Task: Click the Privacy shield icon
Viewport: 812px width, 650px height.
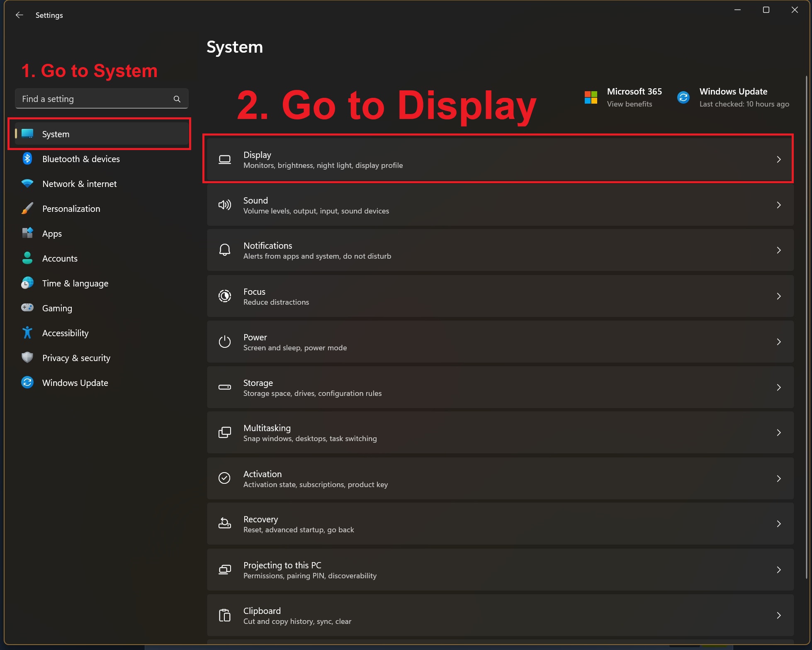Action: click(x=27, y=357)
